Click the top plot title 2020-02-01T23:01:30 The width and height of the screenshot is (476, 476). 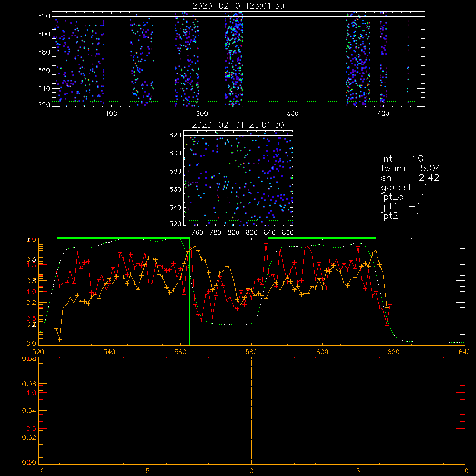(238, 6)
